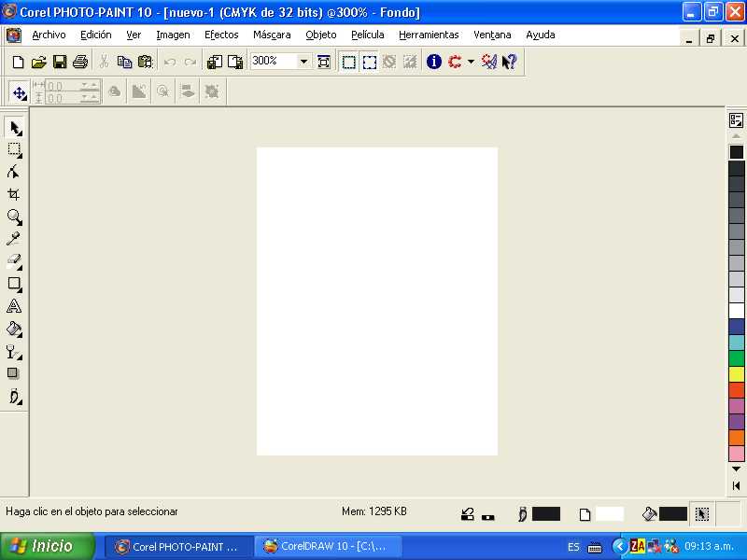Expand palette with the end arrow button
747x560 pixels.
pyautogui.click(x=736, y=485)
